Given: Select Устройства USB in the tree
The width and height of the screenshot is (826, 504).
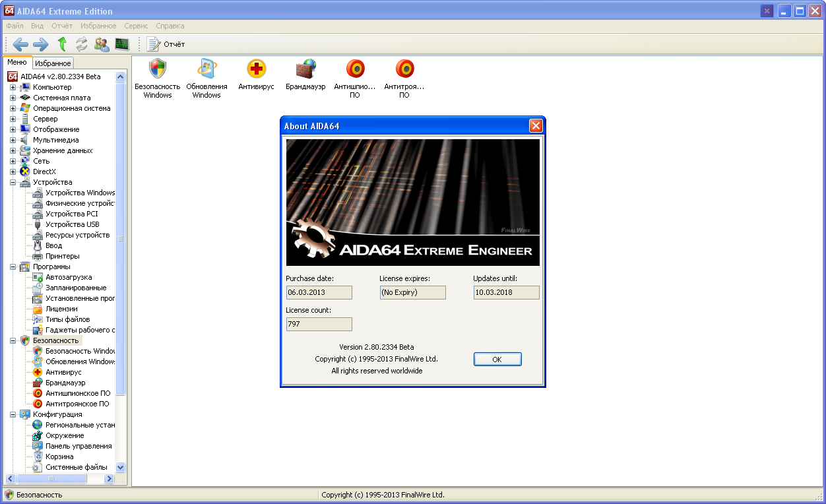Looking at the screenshot, I should pyautogui.click(x=72, y=224).
